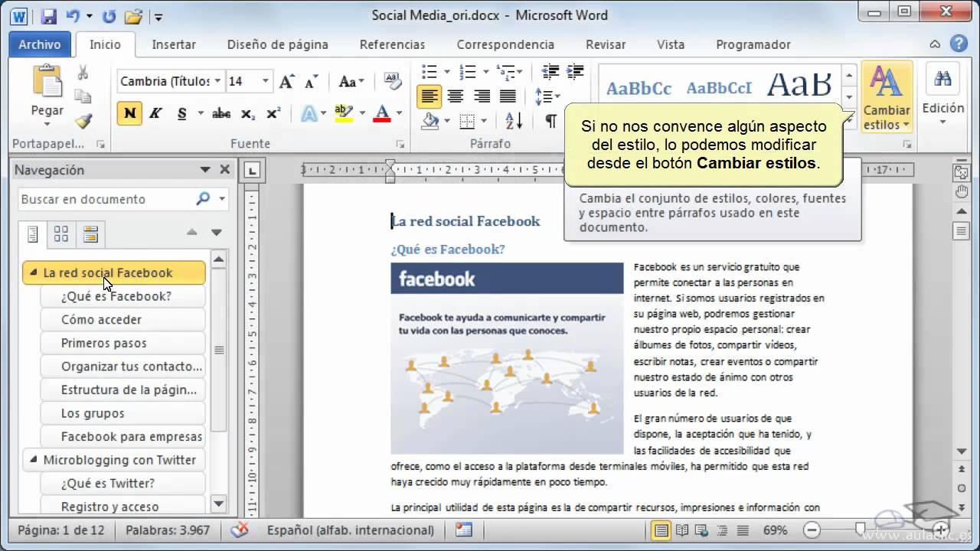Select the Format Painter brush
Viewport: 980px width, 551px height.
[83, 121]
